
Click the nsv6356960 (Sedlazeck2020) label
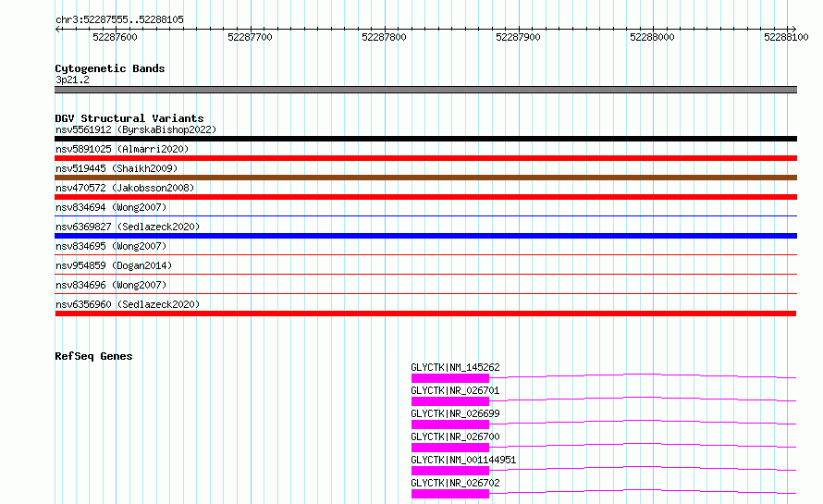tap(128, 304)
